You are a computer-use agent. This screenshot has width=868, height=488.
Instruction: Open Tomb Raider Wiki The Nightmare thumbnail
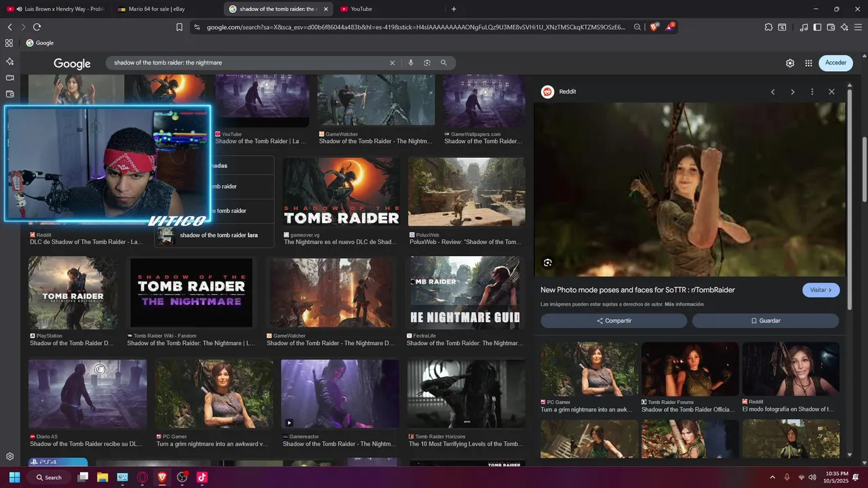[191, 293]
